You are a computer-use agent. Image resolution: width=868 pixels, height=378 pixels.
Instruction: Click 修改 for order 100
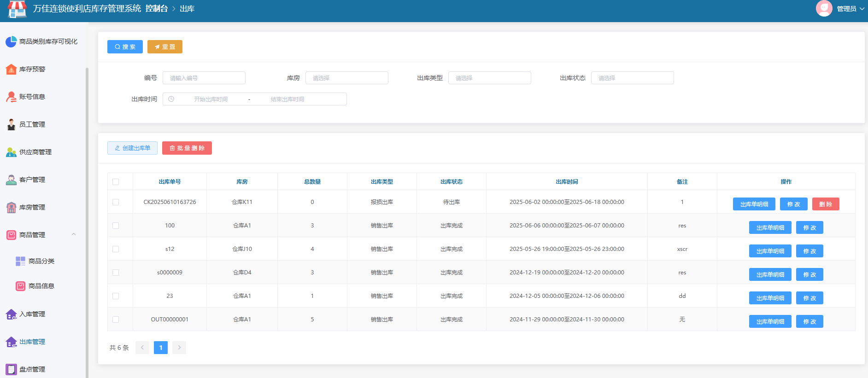pyautogui.click(x=810, y=227)
